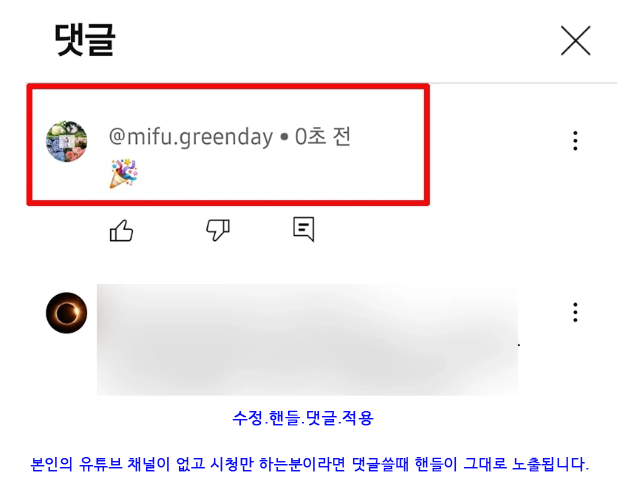The width and height of the screenshot is (622, 502).
Task: Open the flower profile picture of @mifu.greenday
Action: 67,141
